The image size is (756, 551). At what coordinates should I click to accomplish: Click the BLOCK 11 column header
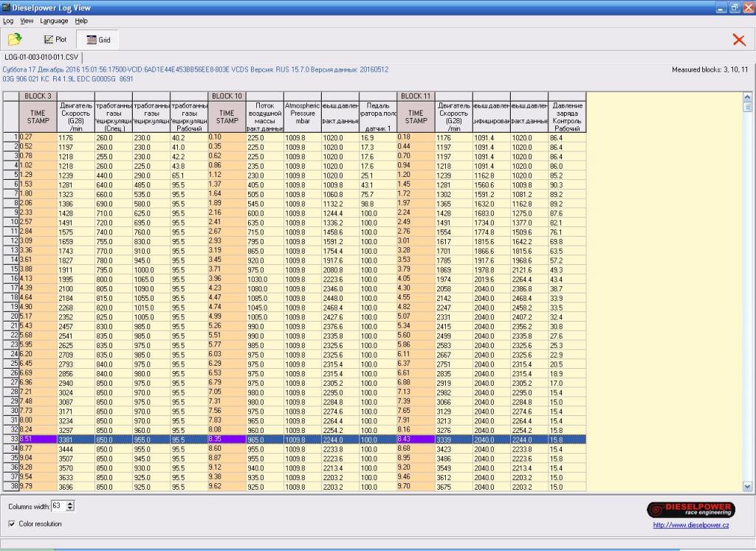click(416, 97)
